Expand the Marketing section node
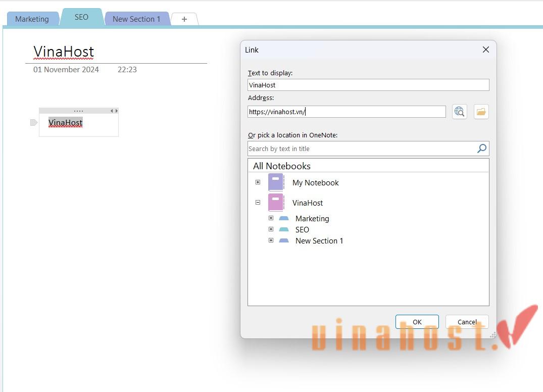This screenshot has height=392, width=543. pos(271,218)
